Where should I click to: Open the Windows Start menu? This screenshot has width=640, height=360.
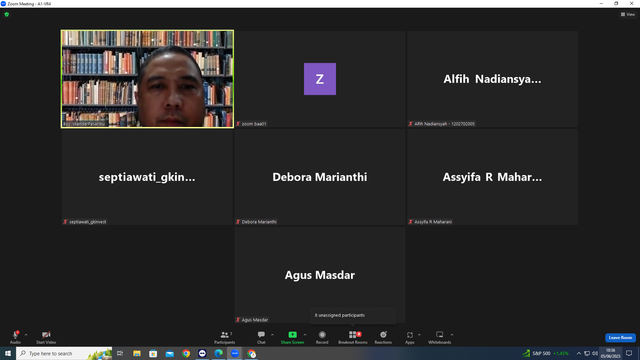[x=8, y=353]
